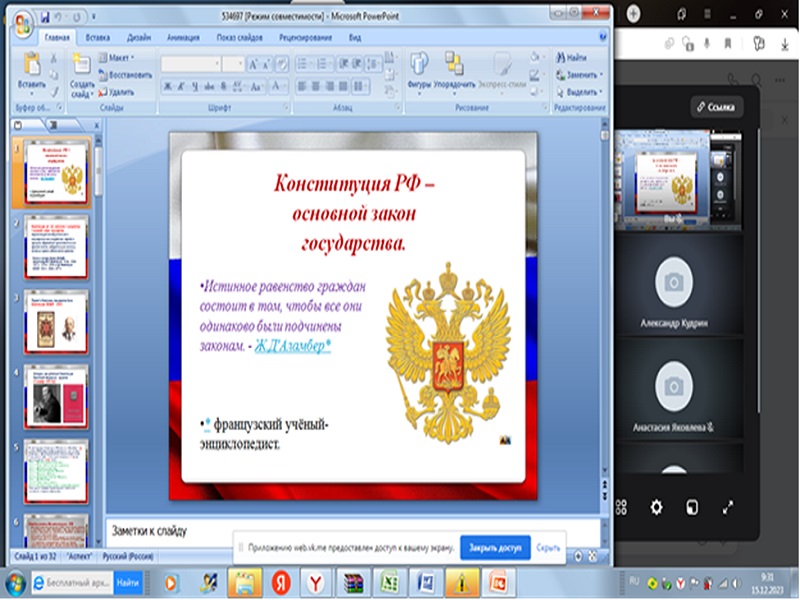
Task: Switch VK call participant grid layout
Action: click(x=621, y=507)
